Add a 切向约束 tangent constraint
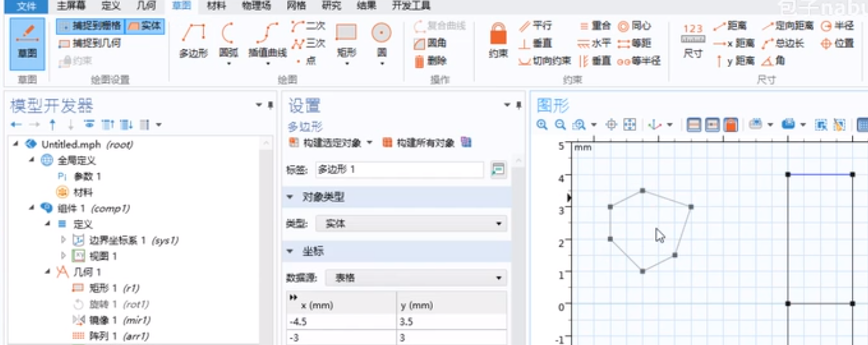The width and height of the screenshot is (868, 345). [545, 61]
